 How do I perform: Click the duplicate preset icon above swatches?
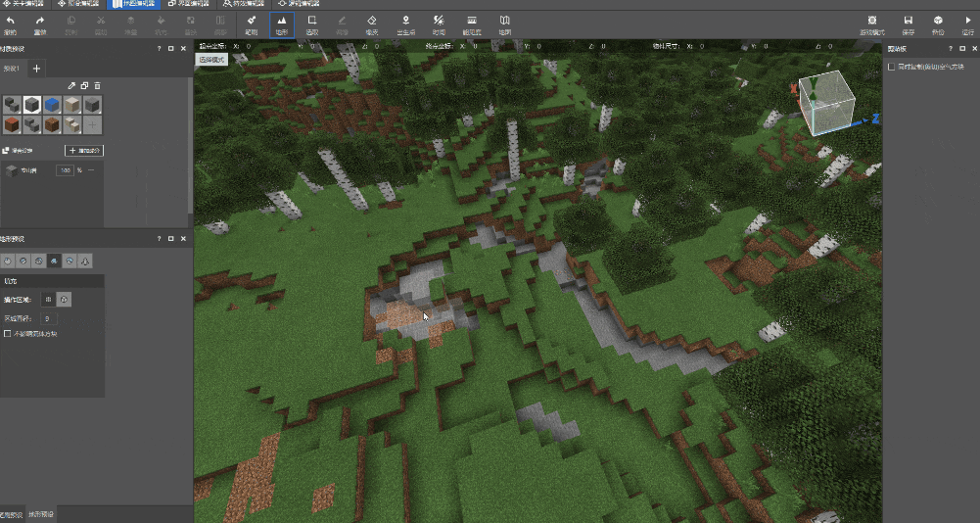point(84,86)
